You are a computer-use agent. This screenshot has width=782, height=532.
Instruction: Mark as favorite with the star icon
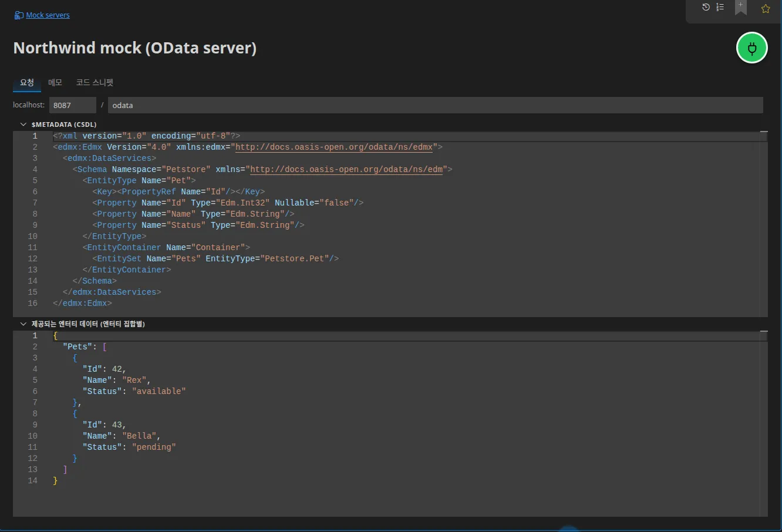coord(766,8)
